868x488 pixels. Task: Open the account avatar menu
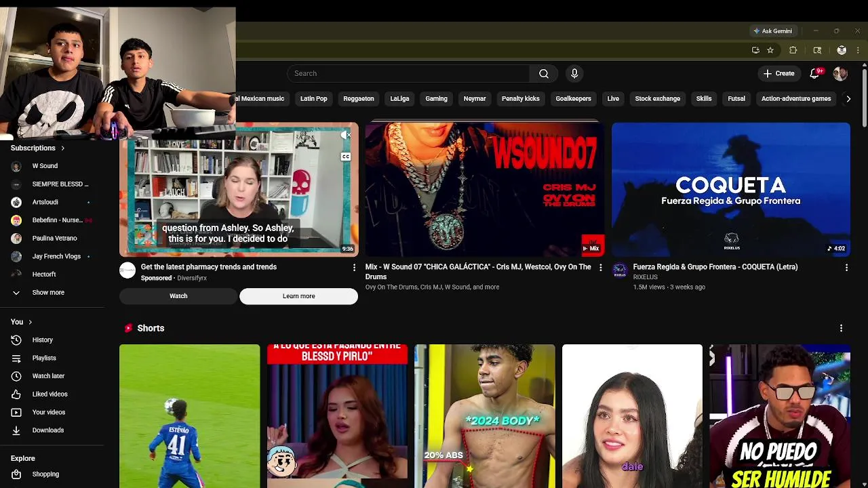(840, 73)
